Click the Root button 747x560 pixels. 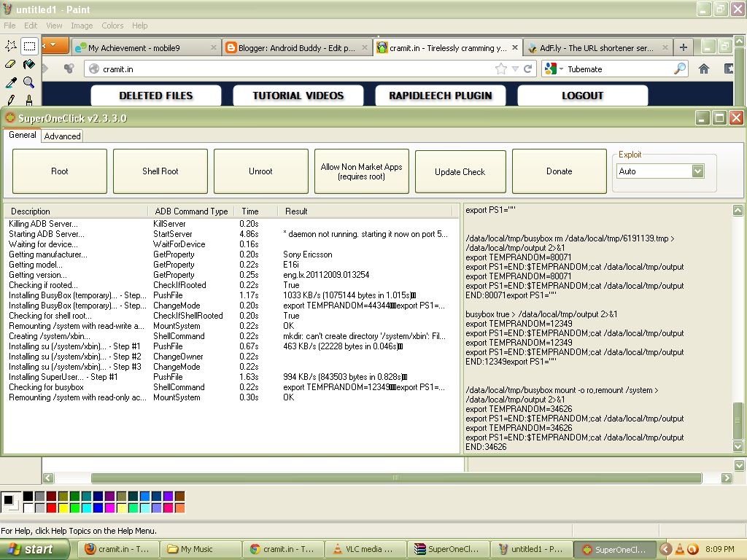click(x=60, y=171)
